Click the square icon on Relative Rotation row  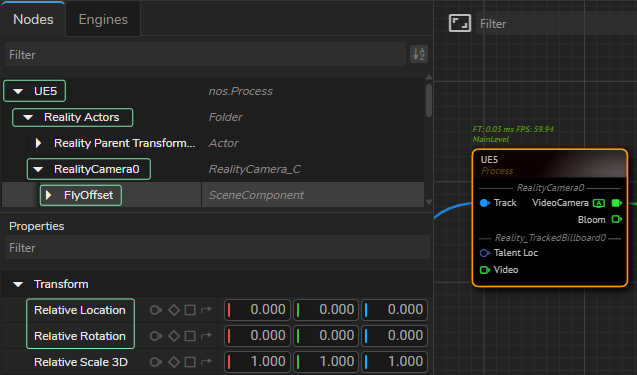tap(190, 336)
